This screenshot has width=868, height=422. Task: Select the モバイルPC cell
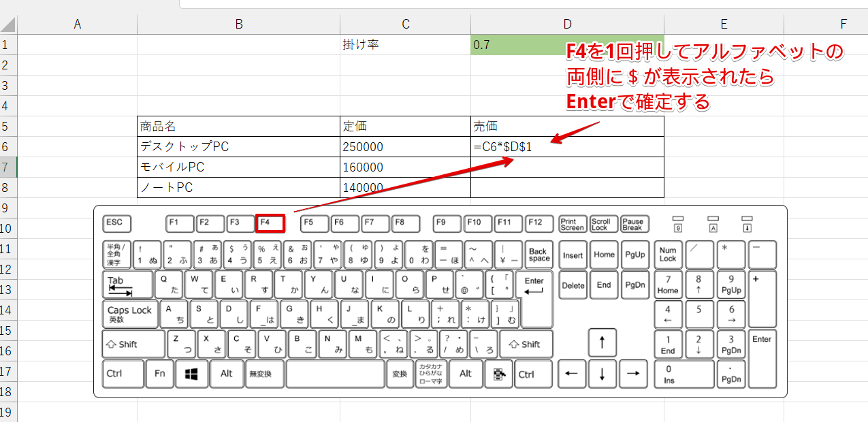238,167
